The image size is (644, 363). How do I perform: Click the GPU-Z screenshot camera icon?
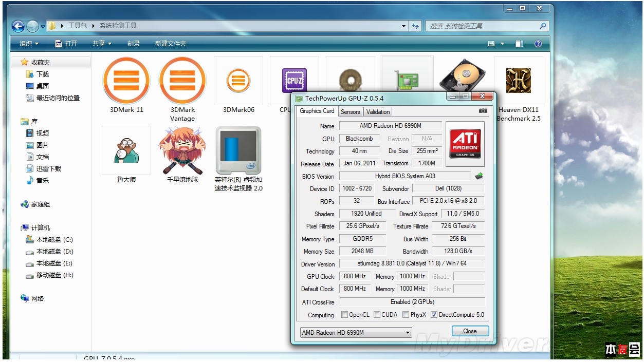point(483,111)
